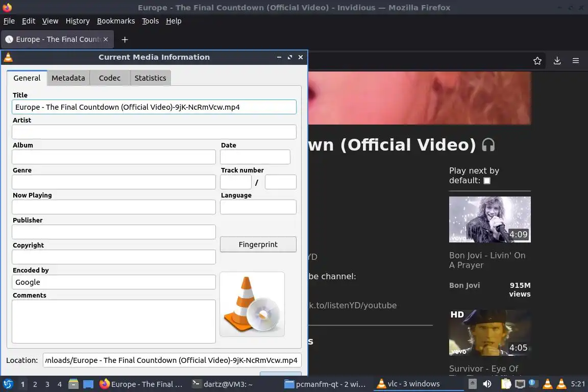This screenshot has height=392, width=588.
Task: Click the Location path field
Action: pyautogui.click(x=172, y=360)
